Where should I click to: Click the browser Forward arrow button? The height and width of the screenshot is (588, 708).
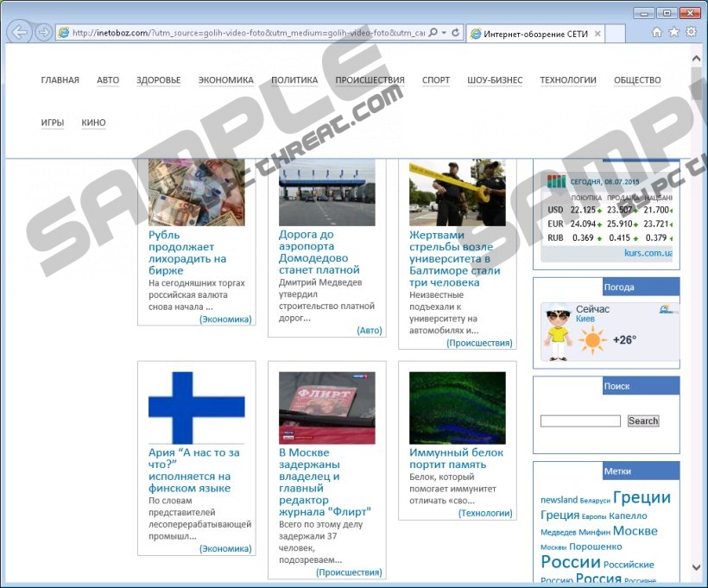point(43,33)
